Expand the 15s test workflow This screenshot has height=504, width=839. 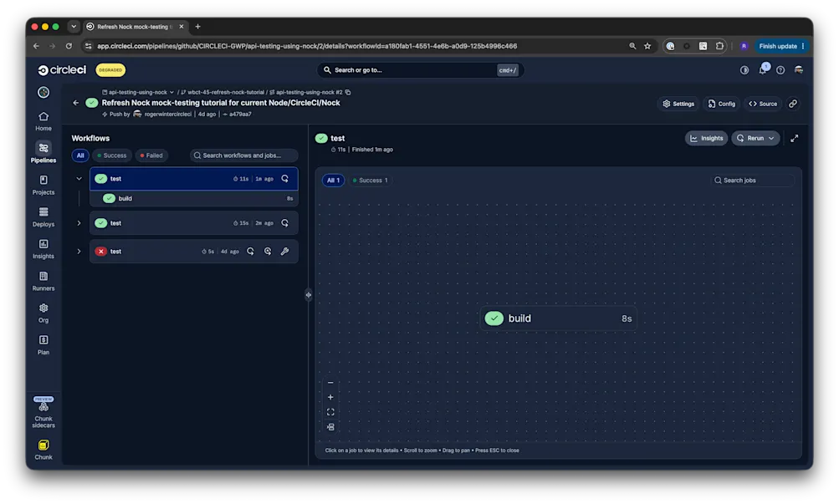pyautogui.click(x=79, y=223)
